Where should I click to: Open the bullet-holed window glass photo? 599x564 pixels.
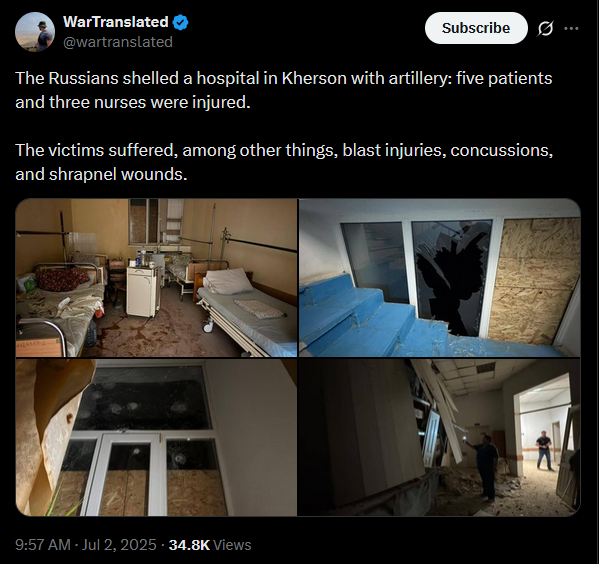[x=156, y=437]
